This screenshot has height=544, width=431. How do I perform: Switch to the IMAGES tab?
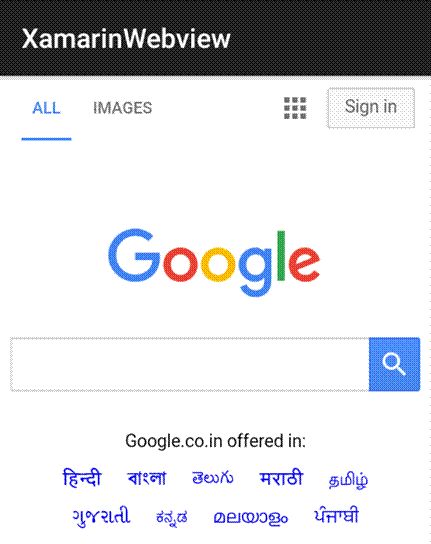[x=122, y=108]
